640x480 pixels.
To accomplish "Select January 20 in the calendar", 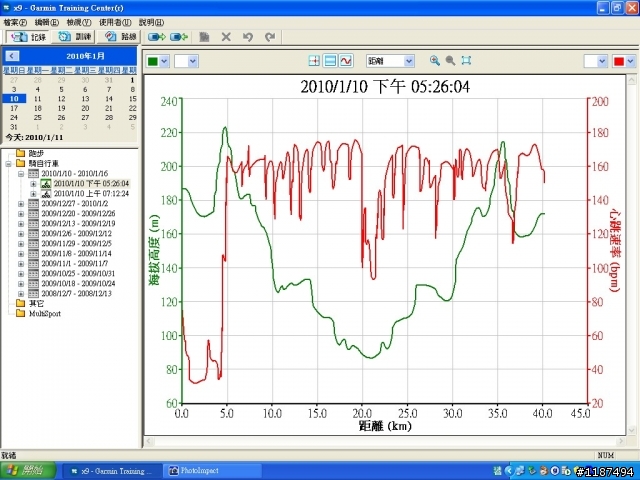I will 85,108.
